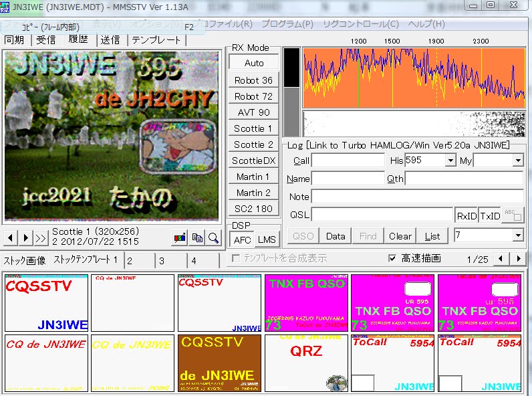Select Auto RX mode
Image resolution: width=532 pixels, height=396 pixels.
[254, 63]
